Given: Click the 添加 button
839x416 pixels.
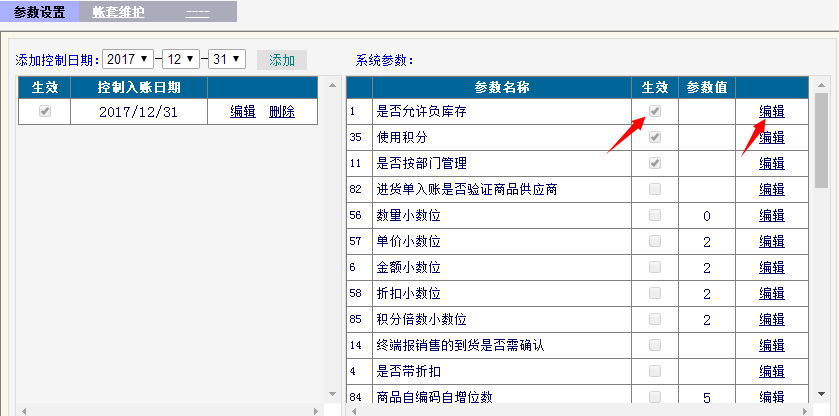Looking at the screenshot, I should click(x=282, y=60).
